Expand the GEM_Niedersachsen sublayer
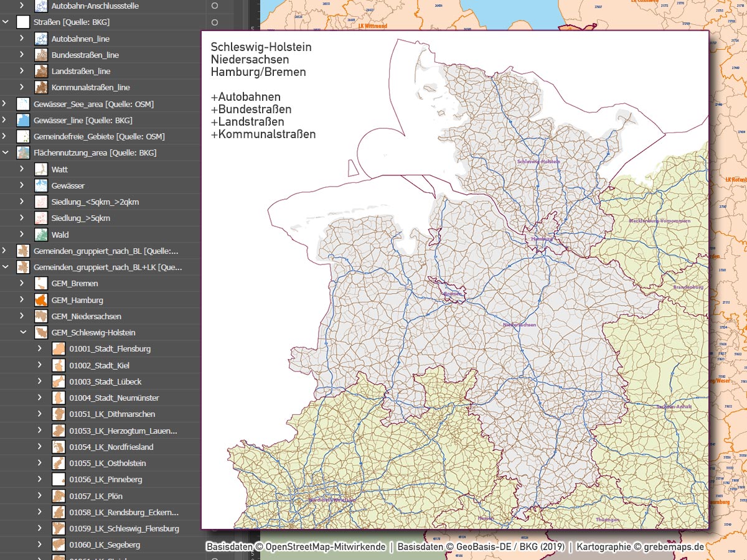The height and width of the screenshot is (560, 747). coord(23,316)
